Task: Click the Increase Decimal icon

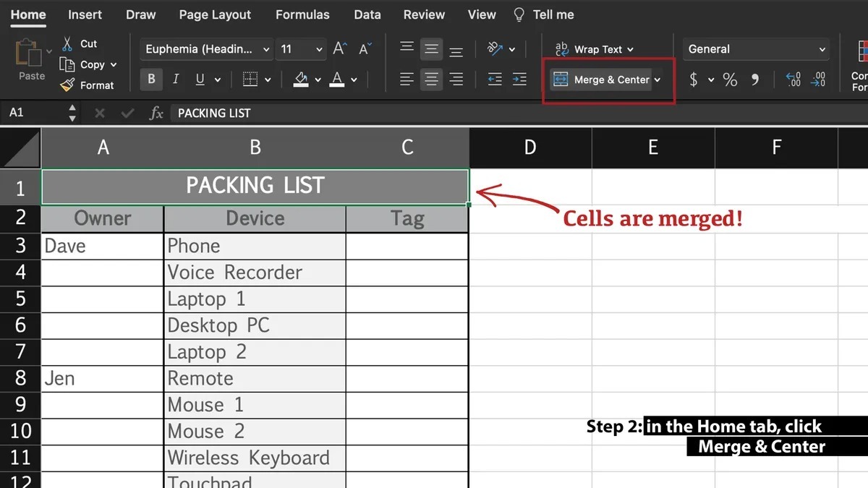Action: [793, 80]
